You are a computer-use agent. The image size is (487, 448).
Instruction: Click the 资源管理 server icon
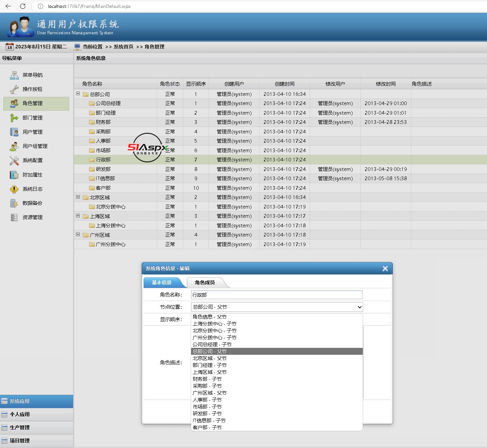point(14,217)
